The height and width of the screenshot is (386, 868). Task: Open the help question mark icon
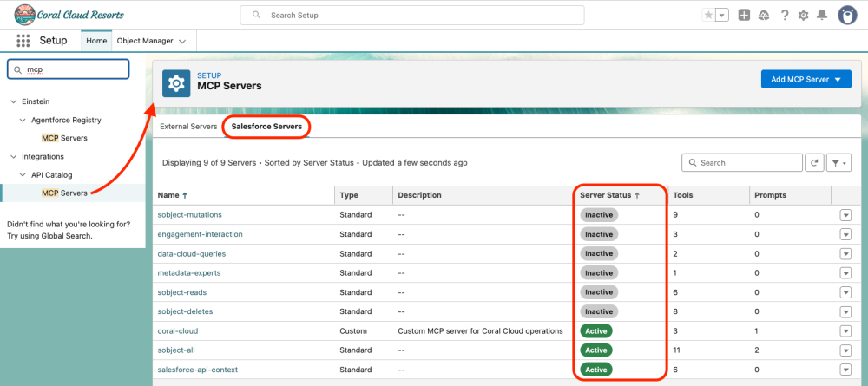click(785, 16)
